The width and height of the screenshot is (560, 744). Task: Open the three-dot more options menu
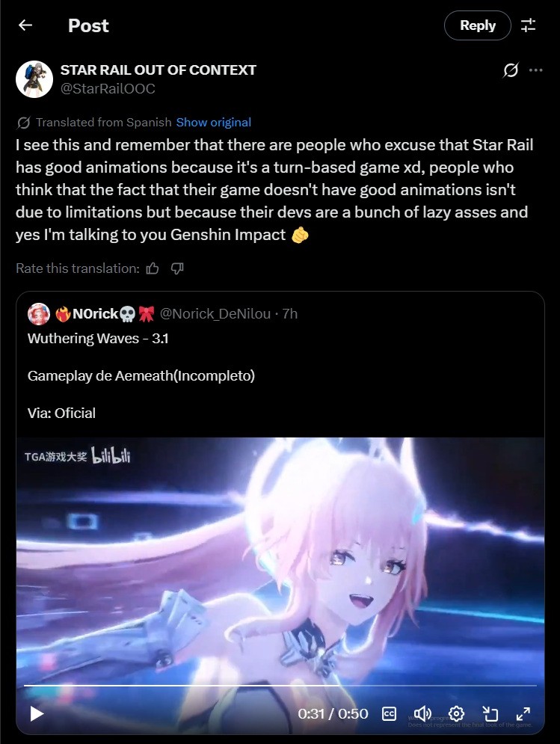click(536, 70)
